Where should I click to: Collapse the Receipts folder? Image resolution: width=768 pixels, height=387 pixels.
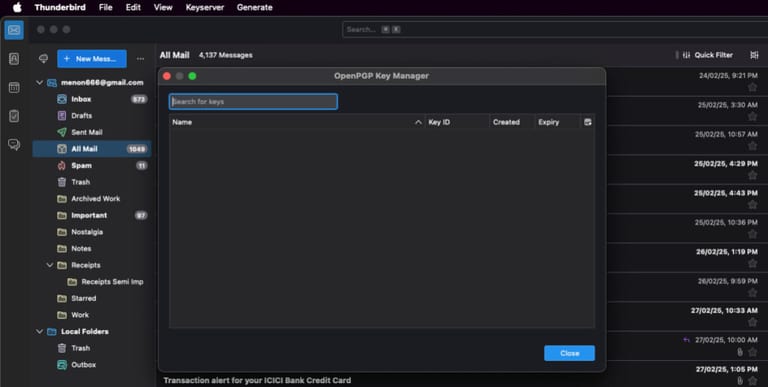(49, 265)
